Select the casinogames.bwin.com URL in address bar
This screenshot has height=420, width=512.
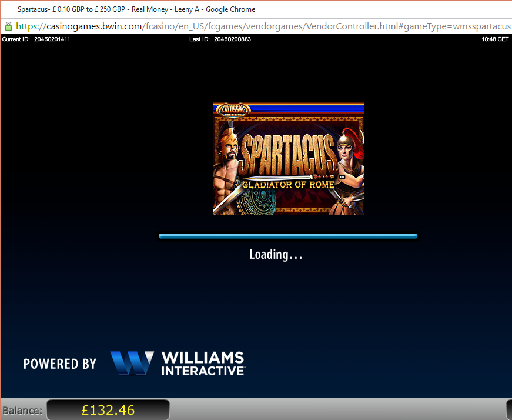[263, 26]
